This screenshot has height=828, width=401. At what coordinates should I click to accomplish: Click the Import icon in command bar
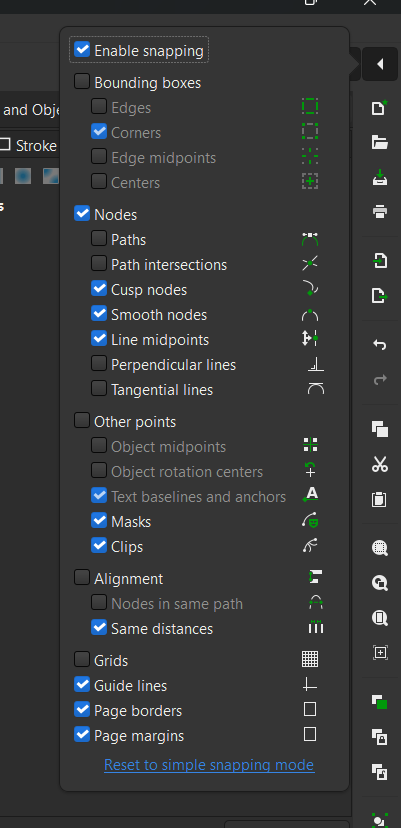pyautogui.click(x=379, y=260)
